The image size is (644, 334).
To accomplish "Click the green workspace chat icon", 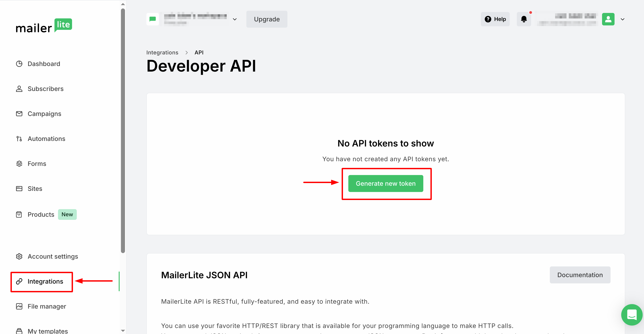I will tap(152, 19).
